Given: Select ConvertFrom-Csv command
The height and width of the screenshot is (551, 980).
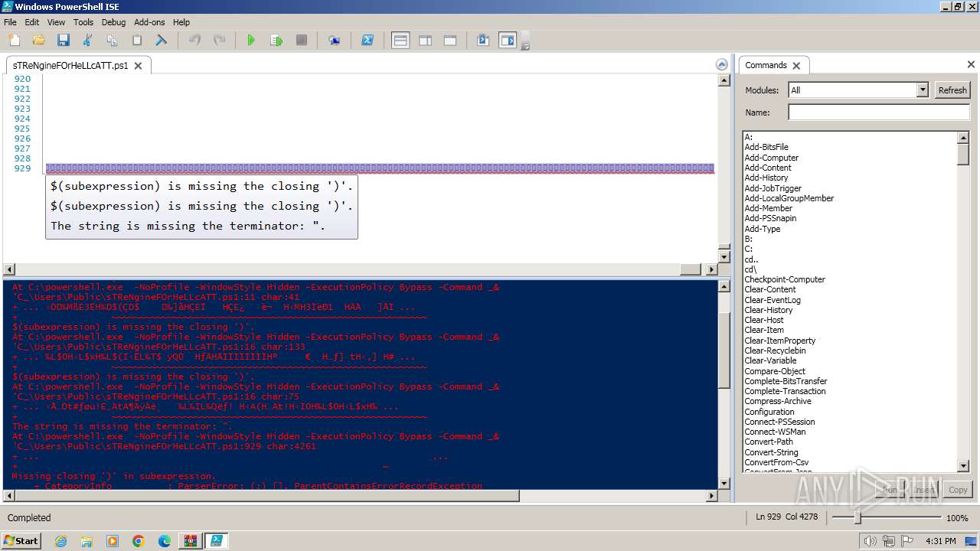Looking at the screenshot, I should click(776, 462).
